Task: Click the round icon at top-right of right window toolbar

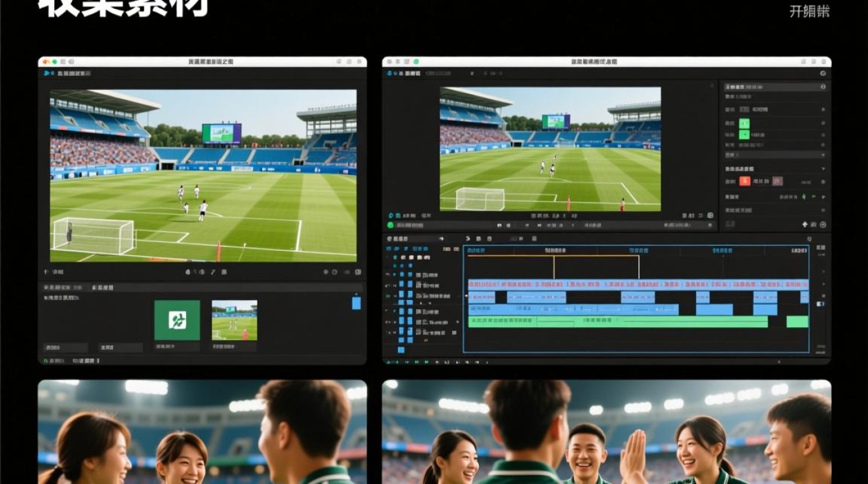Action: pyautogui.click(x=823, y=74)
